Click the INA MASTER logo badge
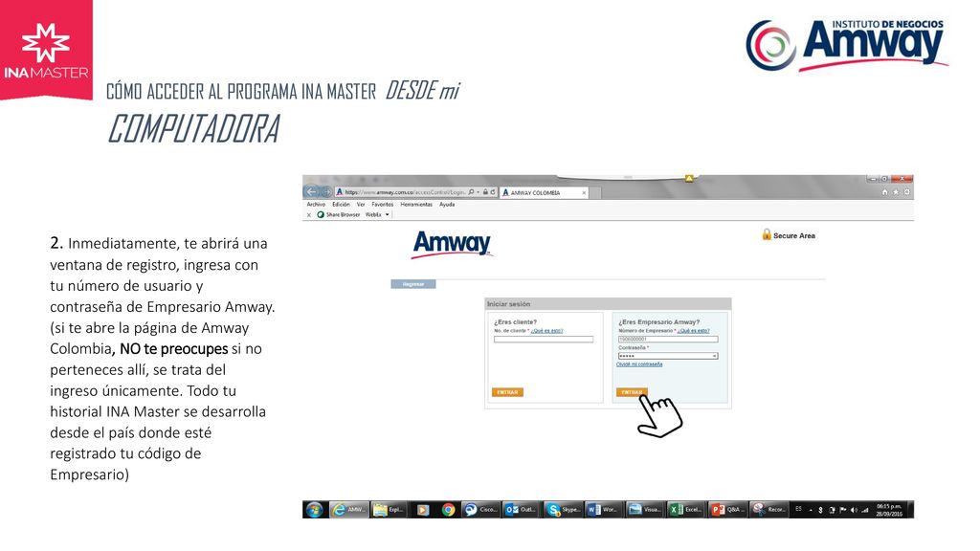Screen dimensions: 980x551 point(46,50)
